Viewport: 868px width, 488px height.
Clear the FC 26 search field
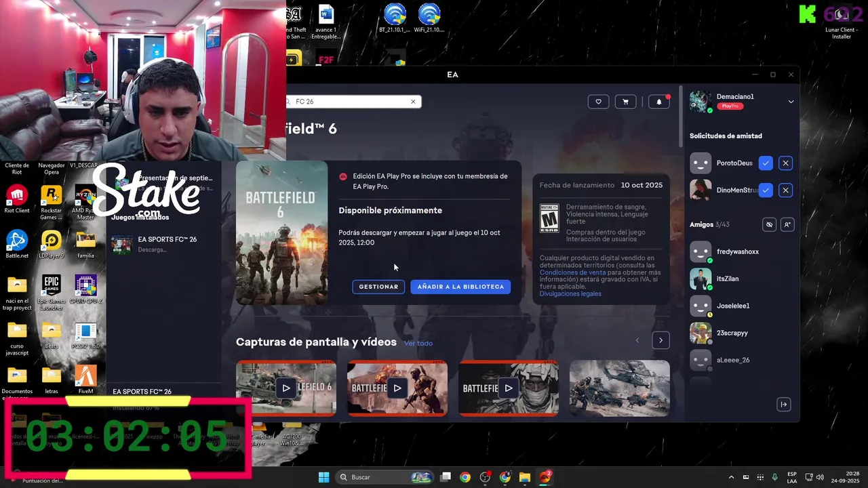413,102
